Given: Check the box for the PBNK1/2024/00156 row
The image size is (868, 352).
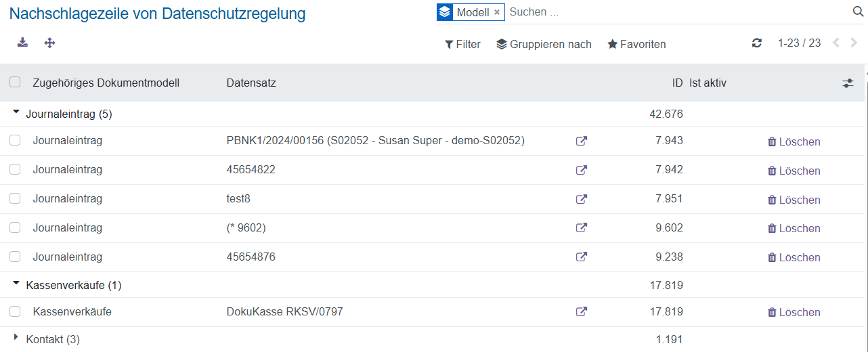Looking at the screenshot, I should coord(15,141).
